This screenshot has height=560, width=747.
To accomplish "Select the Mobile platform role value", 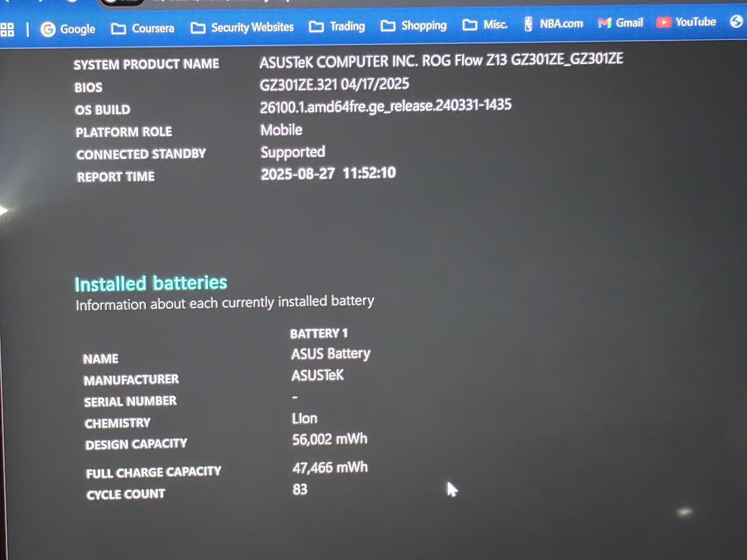I will tap(282, 130).
